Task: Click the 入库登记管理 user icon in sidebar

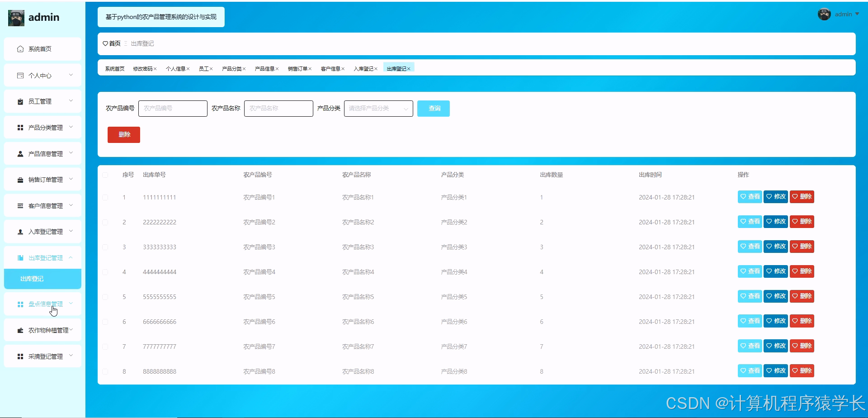Action: pyautogui.click(x=20, y=232)
